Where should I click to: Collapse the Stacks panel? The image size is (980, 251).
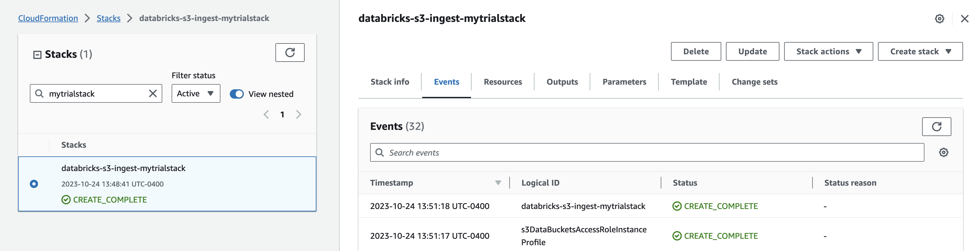[x=37, y=55]
